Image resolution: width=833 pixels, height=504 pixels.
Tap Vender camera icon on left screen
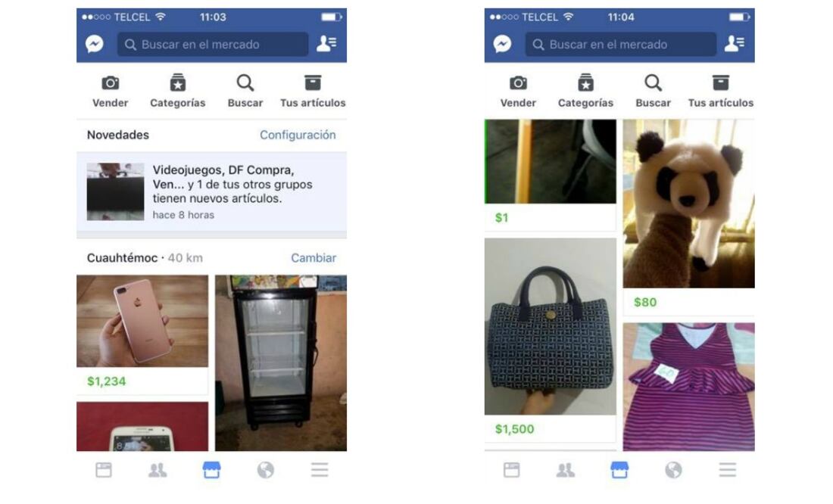point(110,82)
